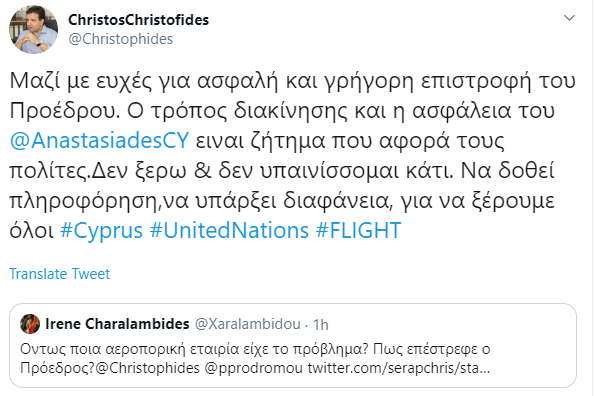Click the Irene Charalambides name
Screen dimensions: 595x396
click(117, 324)
